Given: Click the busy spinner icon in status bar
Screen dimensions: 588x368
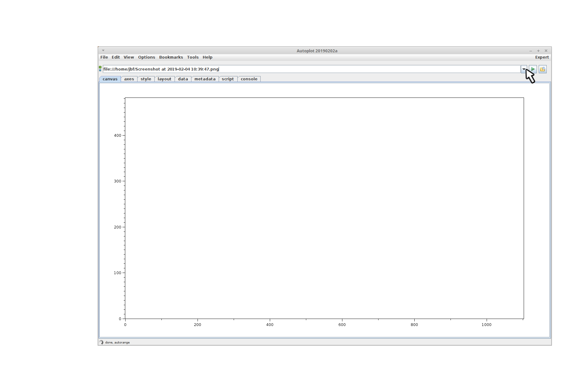Looking at the screenshot, I should point(101,342).
